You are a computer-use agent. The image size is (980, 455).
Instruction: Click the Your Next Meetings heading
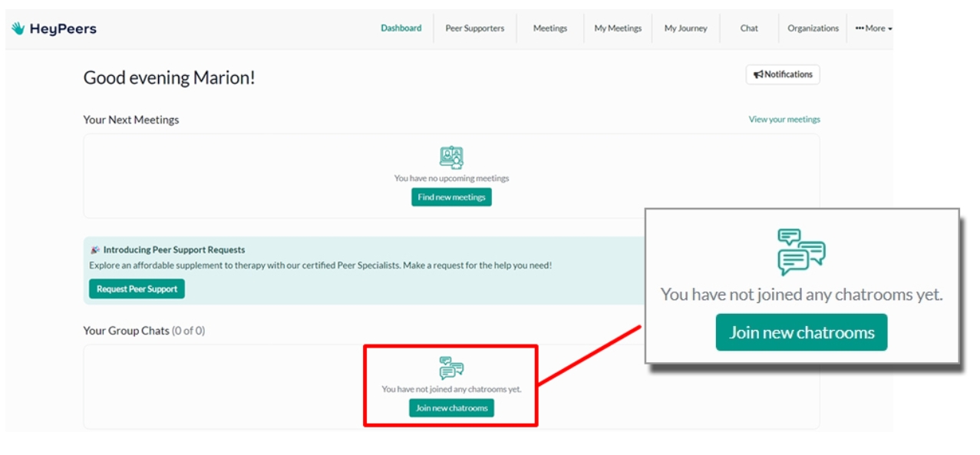[x=131, y=120]
